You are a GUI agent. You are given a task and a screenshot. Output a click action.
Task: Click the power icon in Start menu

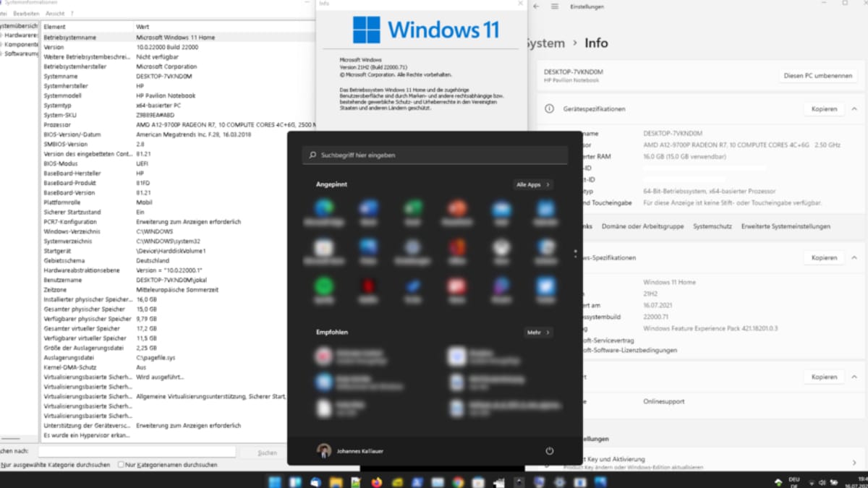[x=550, y=450]
